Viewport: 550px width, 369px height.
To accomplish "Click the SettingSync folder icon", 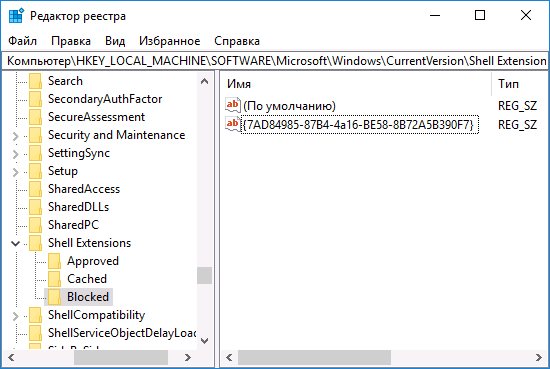I will 35,153.
